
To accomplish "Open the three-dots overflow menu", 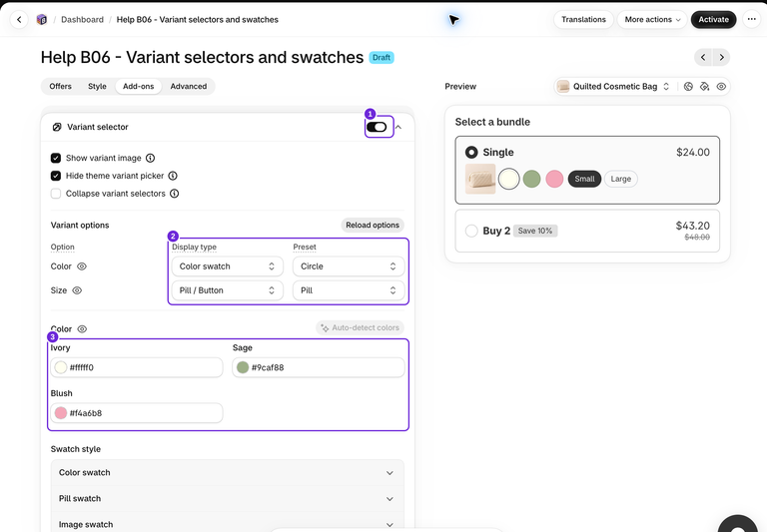I will [752, 20].
